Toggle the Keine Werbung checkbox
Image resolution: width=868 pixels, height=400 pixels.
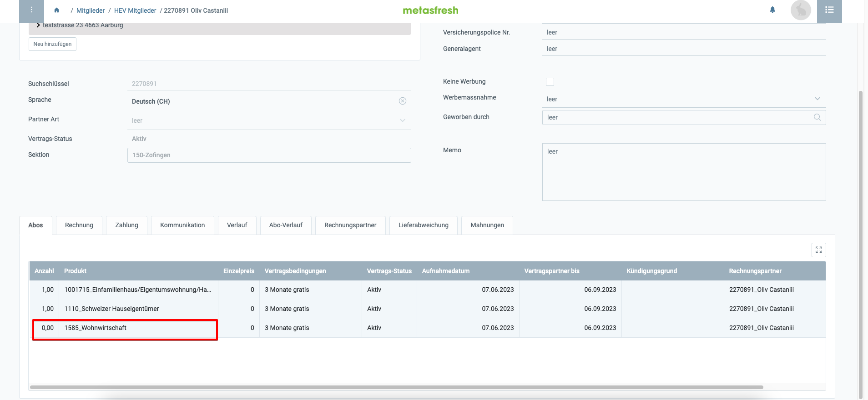click(550, 82)
